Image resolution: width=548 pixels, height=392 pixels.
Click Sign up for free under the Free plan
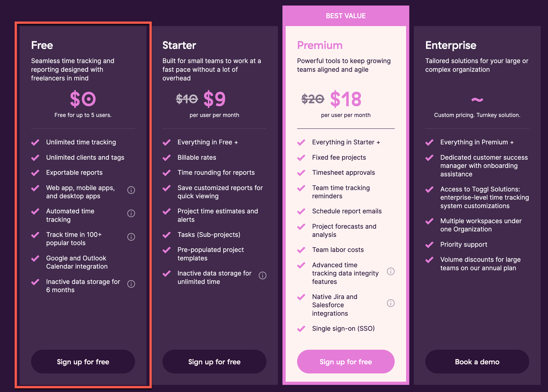click(83, 362)
